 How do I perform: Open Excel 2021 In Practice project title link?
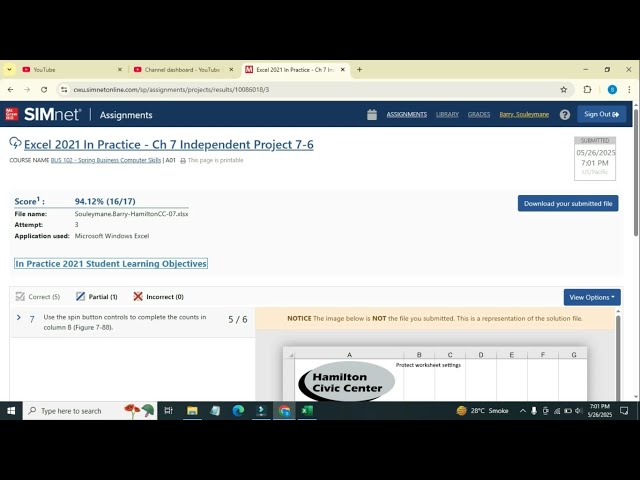(x=169, y=144)
